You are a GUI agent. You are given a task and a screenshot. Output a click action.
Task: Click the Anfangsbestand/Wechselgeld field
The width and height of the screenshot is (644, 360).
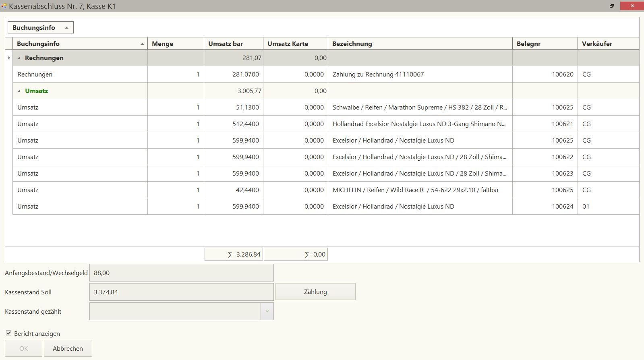(181, 273)
